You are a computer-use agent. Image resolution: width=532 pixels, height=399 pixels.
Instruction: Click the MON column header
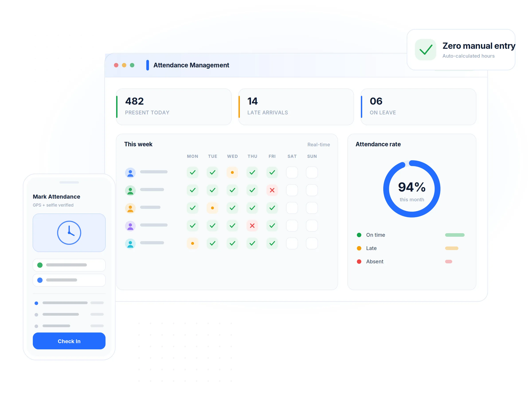click(x=192, y=156)
